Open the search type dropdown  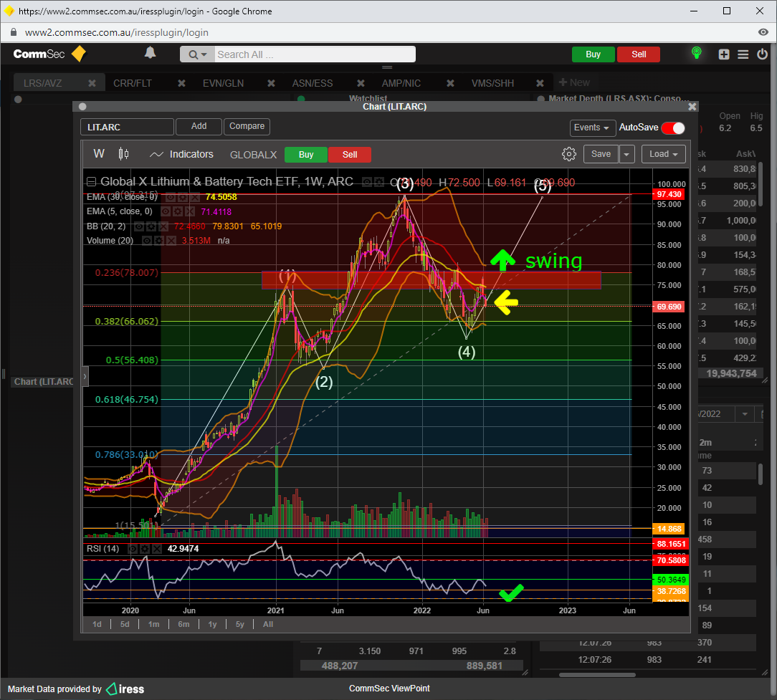tap(197, 54)
